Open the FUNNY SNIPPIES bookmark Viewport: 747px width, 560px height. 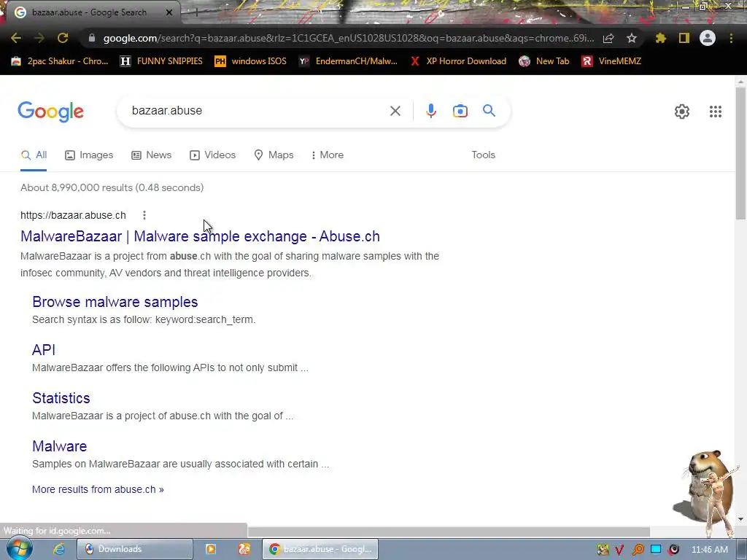click(161, 61)
